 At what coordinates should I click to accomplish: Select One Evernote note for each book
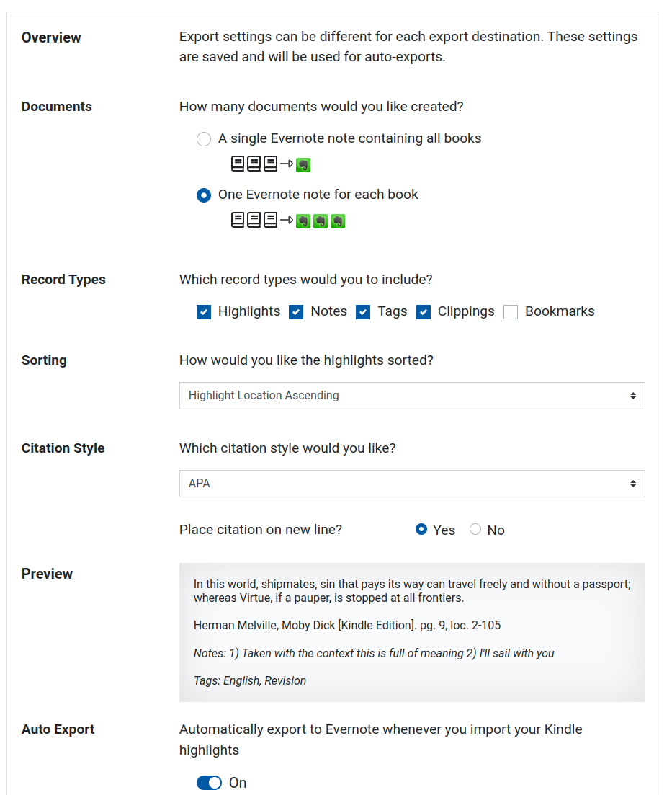click(x=204, y=195)
